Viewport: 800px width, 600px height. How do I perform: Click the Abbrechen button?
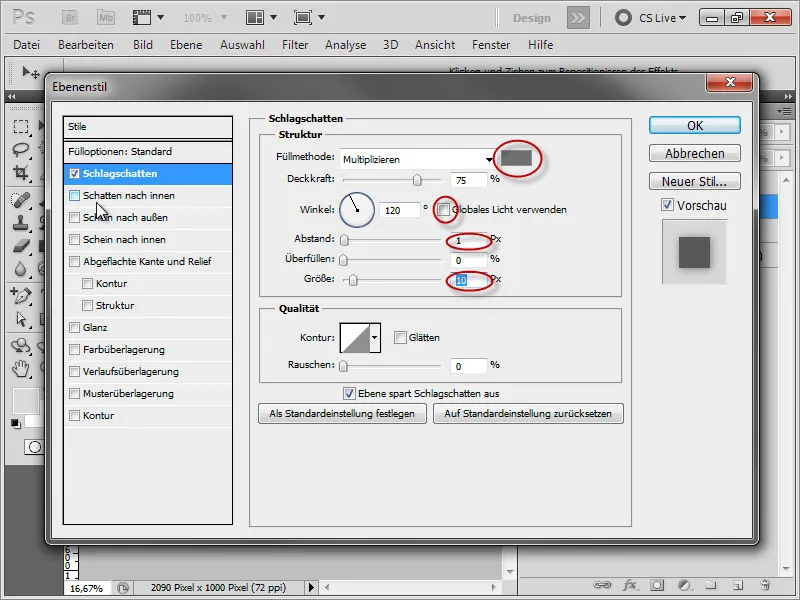click(x=695, y=153)
